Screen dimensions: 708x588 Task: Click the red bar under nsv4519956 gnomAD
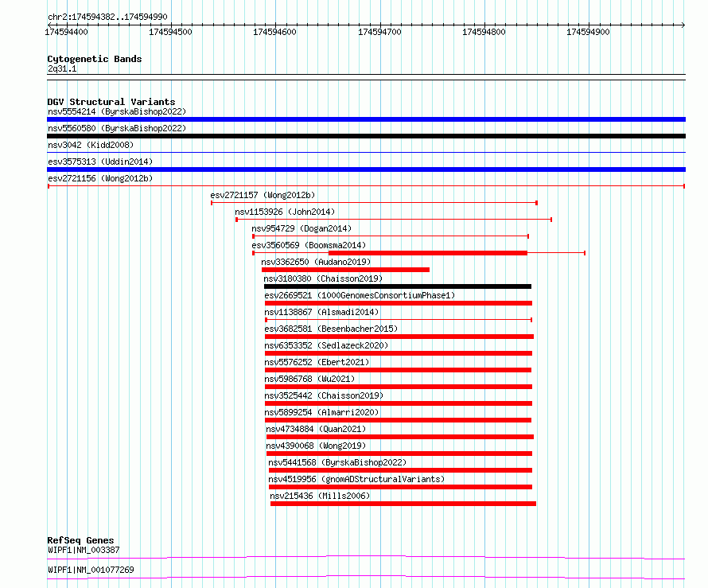[400, 487]
